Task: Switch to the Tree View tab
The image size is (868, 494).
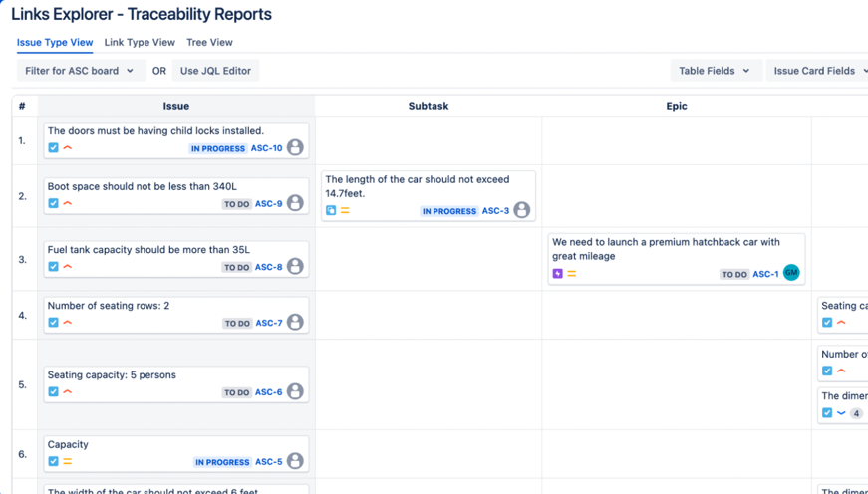Action: (209, 42)
